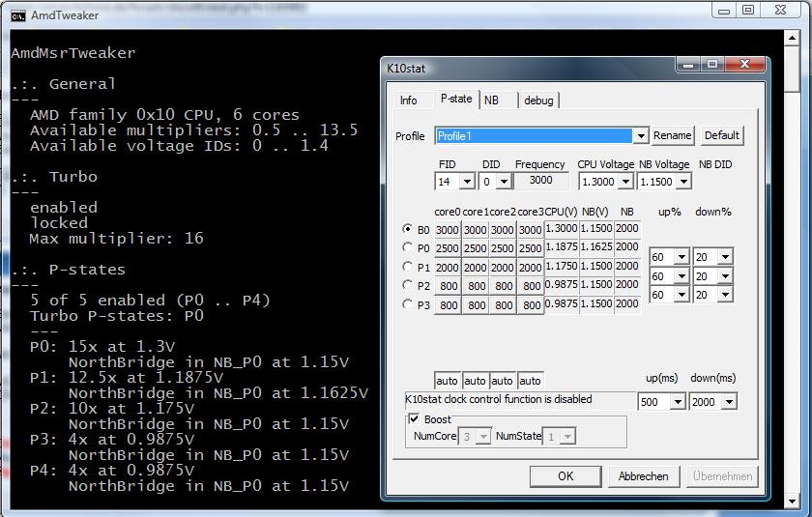
Task: Open the down% dropdown in P1 row
Action: pos(725,257)
